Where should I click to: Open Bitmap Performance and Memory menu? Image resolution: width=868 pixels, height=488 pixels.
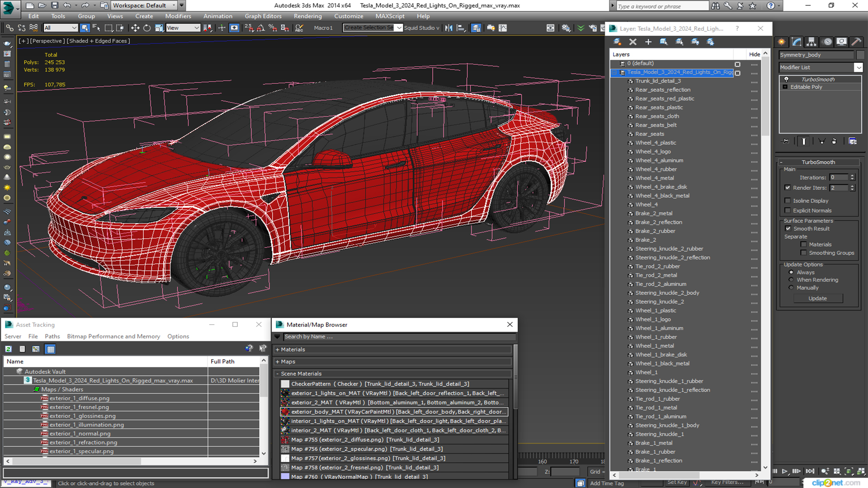click(x=113, y=337)
